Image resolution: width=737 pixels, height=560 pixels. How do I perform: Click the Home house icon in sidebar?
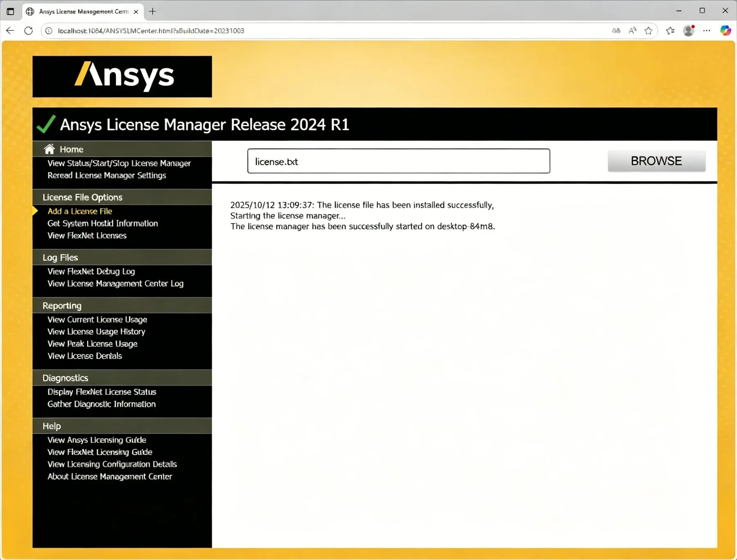(49, 149)
